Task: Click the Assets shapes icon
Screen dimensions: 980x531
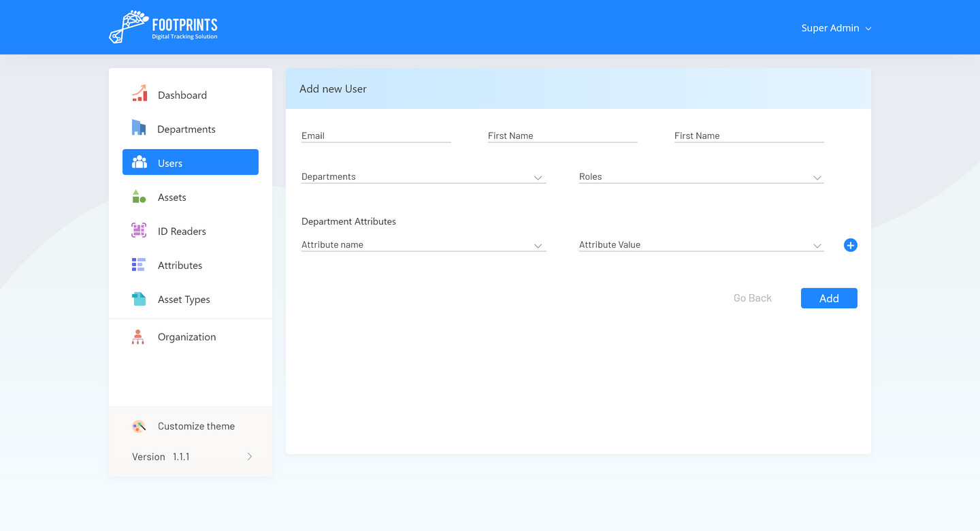Action: point(139,197)
